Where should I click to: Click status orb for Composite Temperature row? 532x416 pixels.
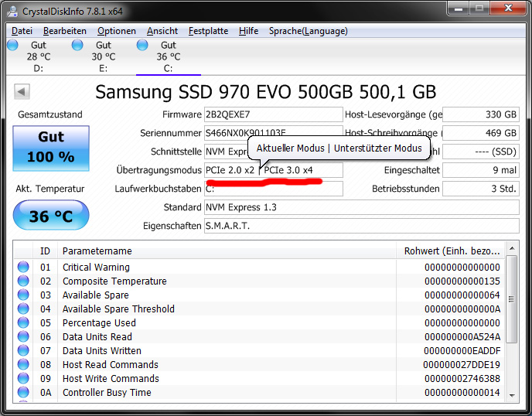tap(23, 281)
